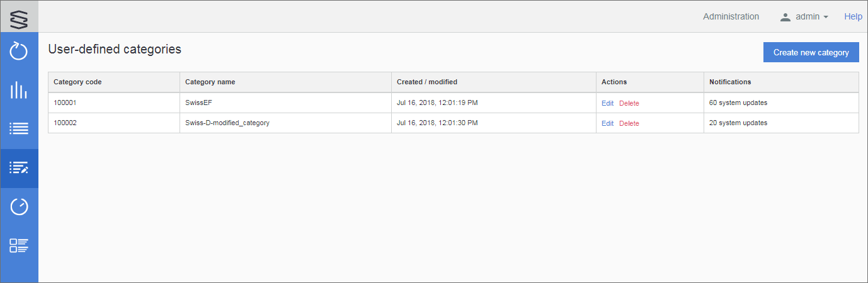Edit the Swiss-D-modified_category row
The height and width of the screenshot is (283, 868).
click(607, 123)
